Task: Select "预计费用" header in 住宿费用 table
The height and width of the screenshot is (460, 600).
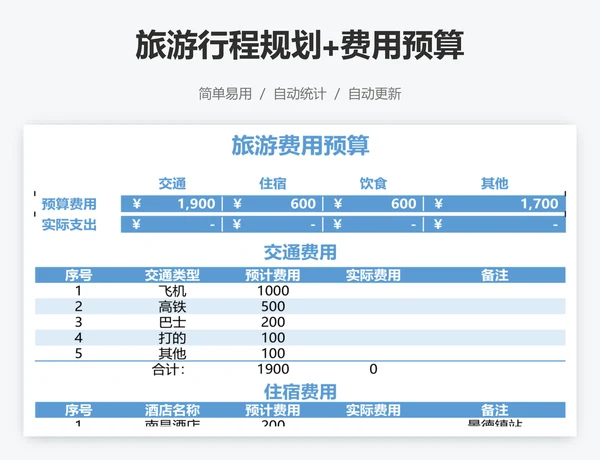Action: point(272,410)
